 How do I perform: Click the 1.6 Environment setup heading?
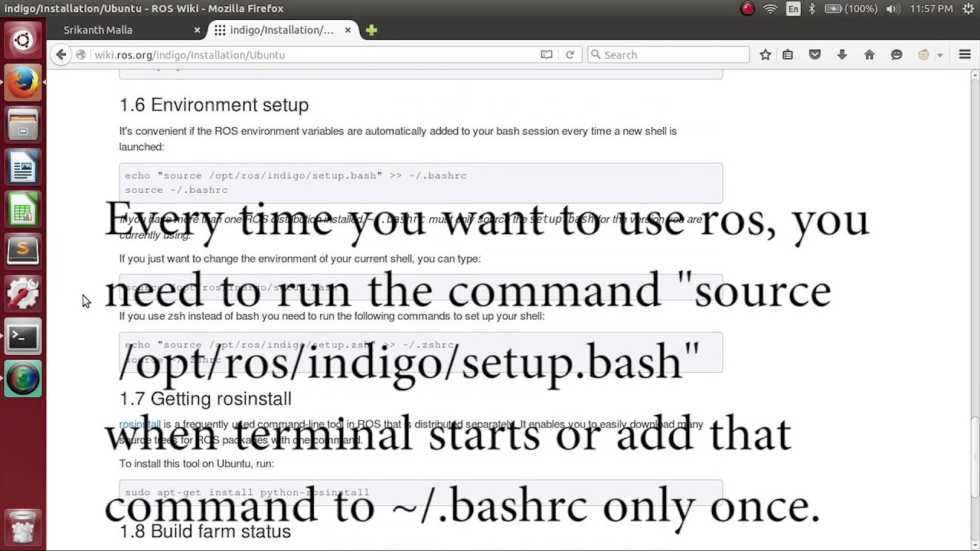pyautogui.click(x=214, y=105)
